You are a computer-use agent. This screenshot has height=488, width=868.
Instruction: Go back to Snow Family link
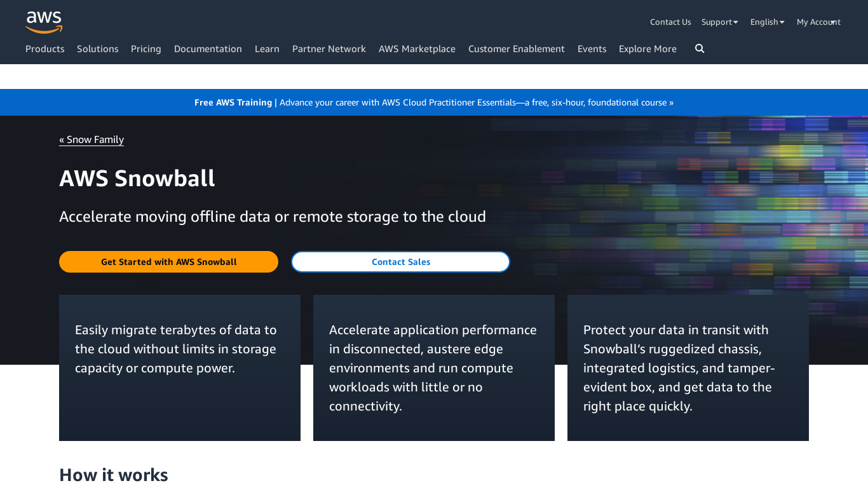pos(92,140)
